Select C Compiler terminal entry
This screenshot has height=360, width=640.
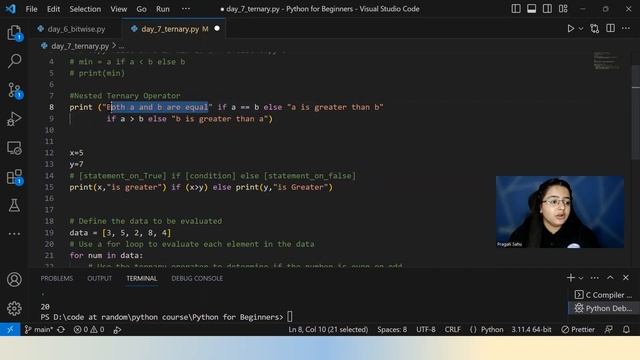[603, 295]
